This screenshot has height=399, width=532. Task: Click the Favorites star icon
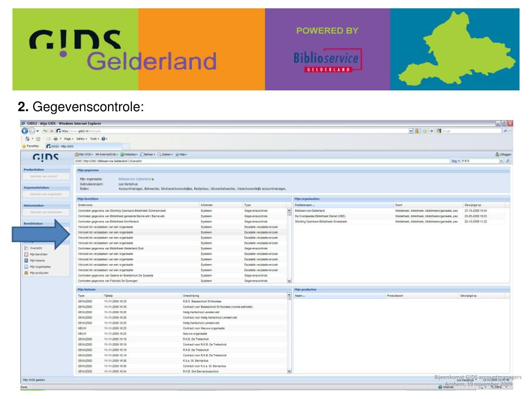point(24,146)
